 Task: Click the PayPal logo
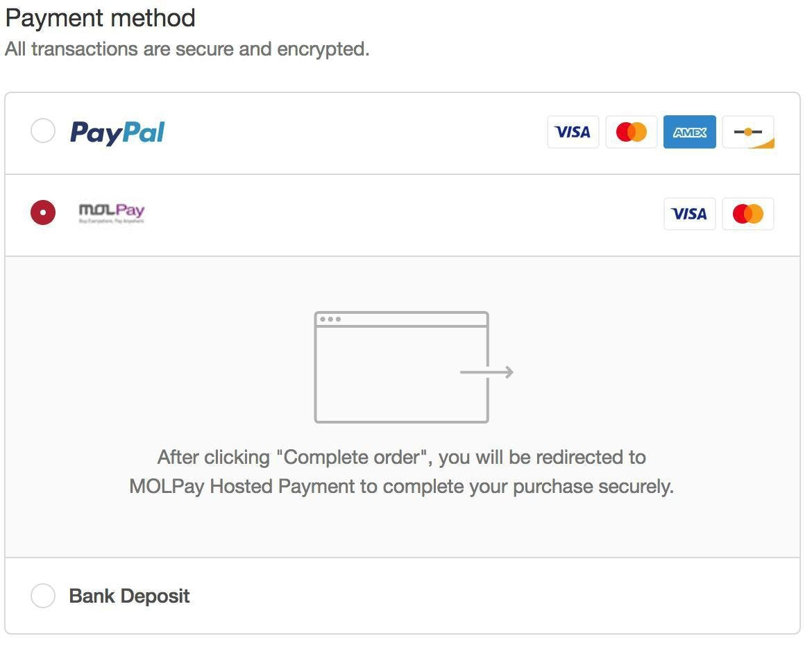(x=117, y=132)
